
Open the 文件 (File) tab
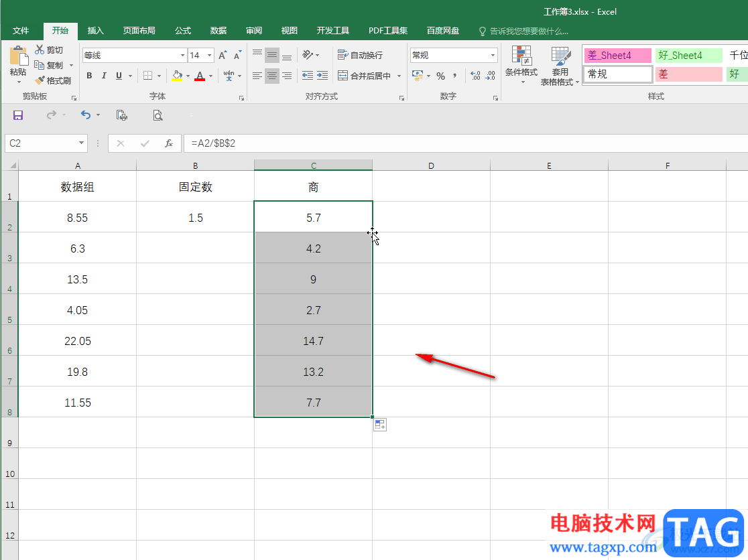[21, 31]
